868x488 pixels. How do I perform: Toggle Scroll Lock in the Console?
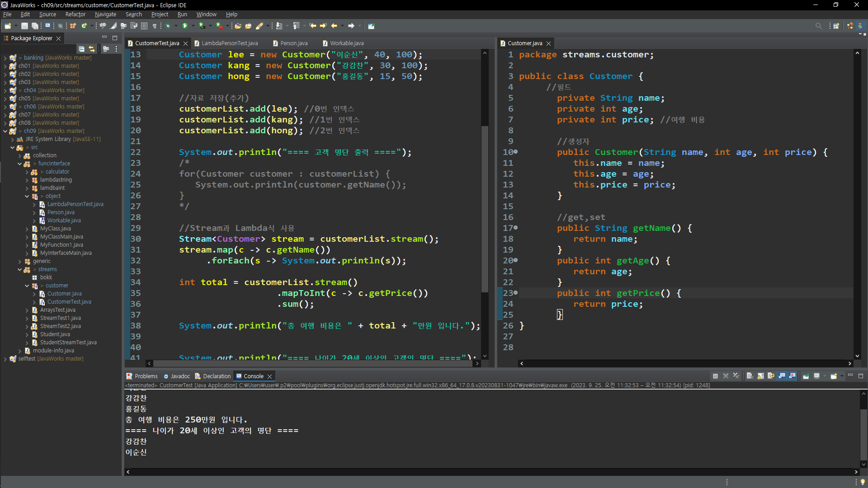[760, 376]
